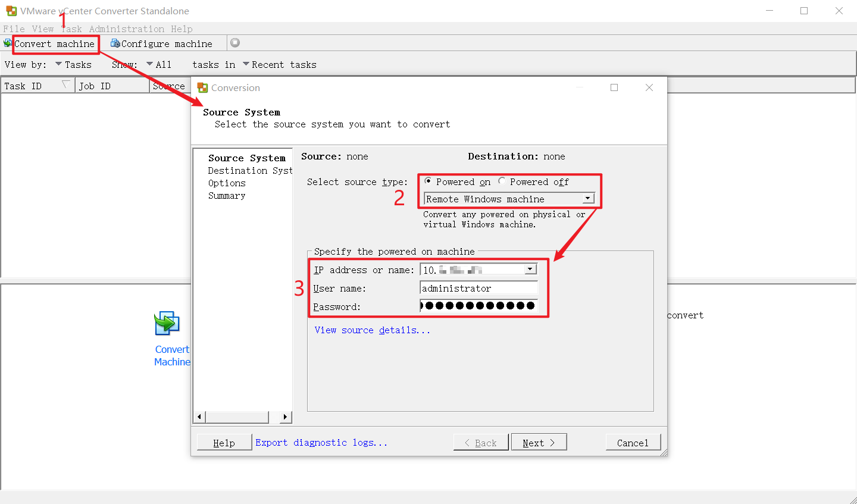Click the Configure machine toolbar button

click(161, 43)
